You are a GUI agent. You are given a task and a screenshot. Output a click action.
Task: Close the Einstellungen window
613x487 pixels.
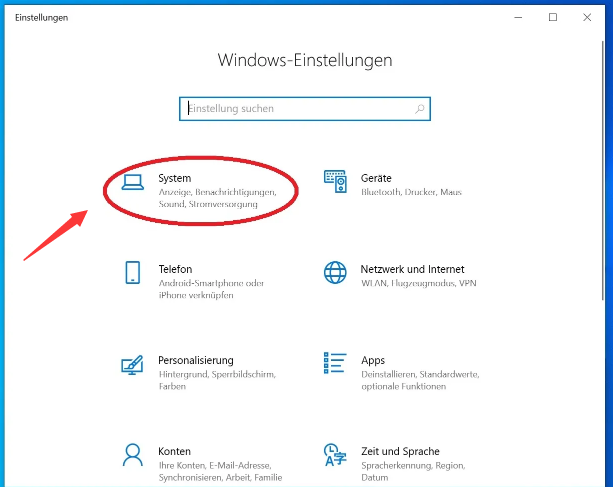(x=587, y=17)
